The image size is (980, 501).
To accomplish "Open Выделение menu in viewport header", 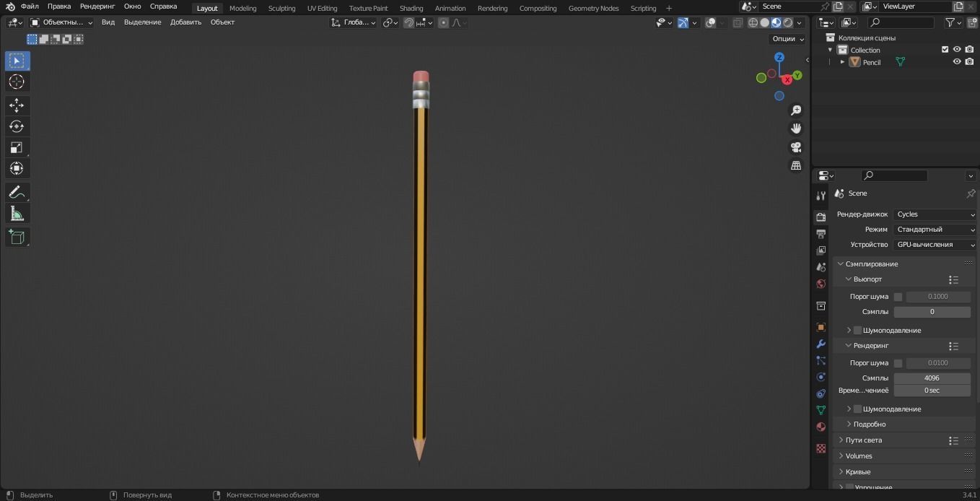I will [142, 22].
